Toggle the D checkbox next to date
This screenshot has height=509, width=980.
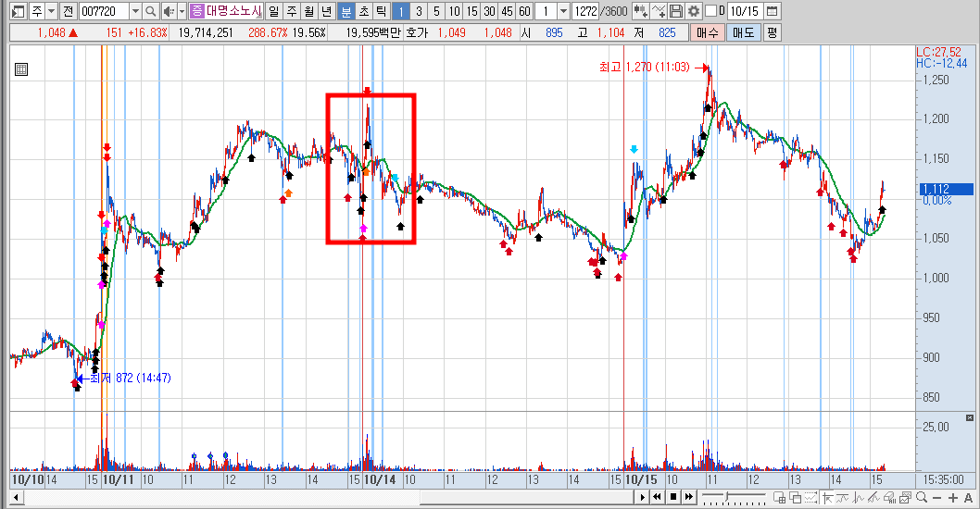[710, 11]
